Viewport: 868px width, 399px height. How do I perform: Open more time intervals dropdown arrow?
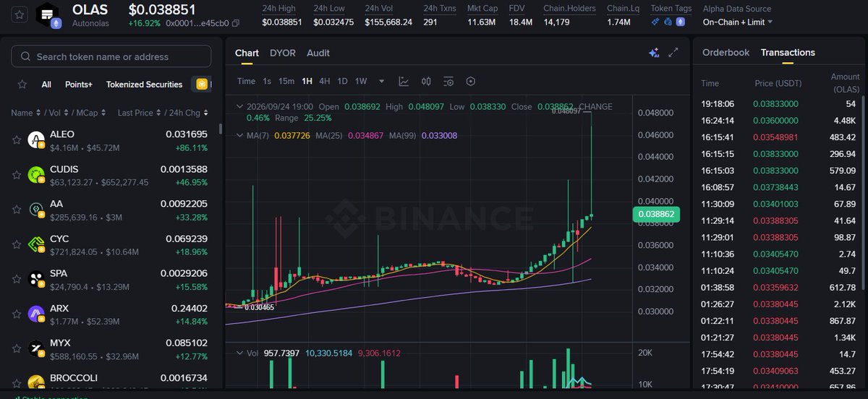click(381, 81)
